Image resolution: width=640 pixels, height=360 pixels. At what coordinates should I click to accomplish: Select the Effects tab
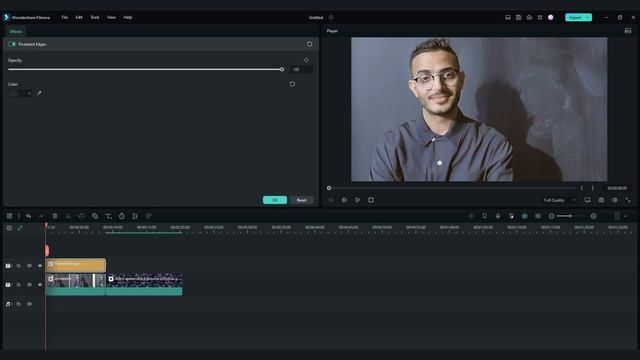[16, 31]
